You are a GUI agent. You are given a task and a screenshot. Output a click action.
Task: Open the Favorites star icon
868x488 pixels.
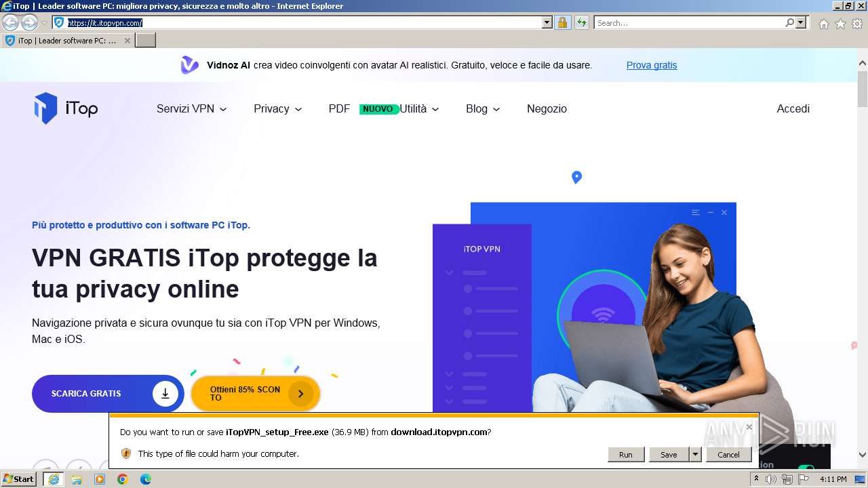pyautogui.click(x=840, y=24)
